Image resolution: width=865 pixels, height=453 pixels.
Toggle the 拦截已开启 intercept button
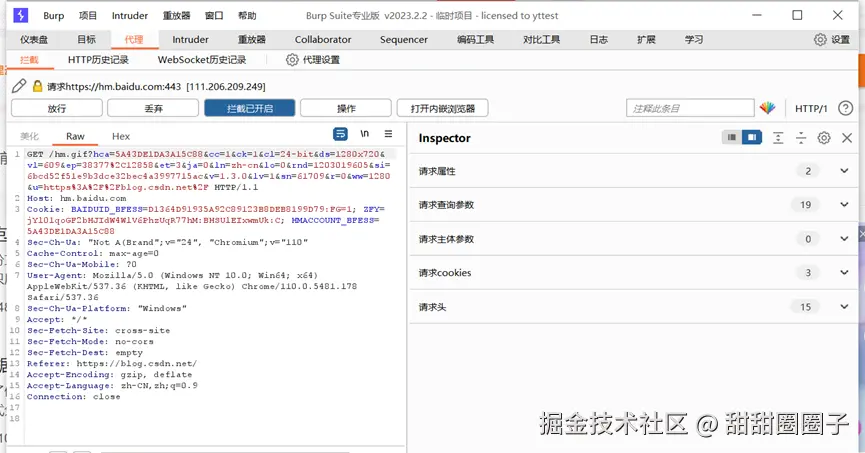tap(249, 108)
